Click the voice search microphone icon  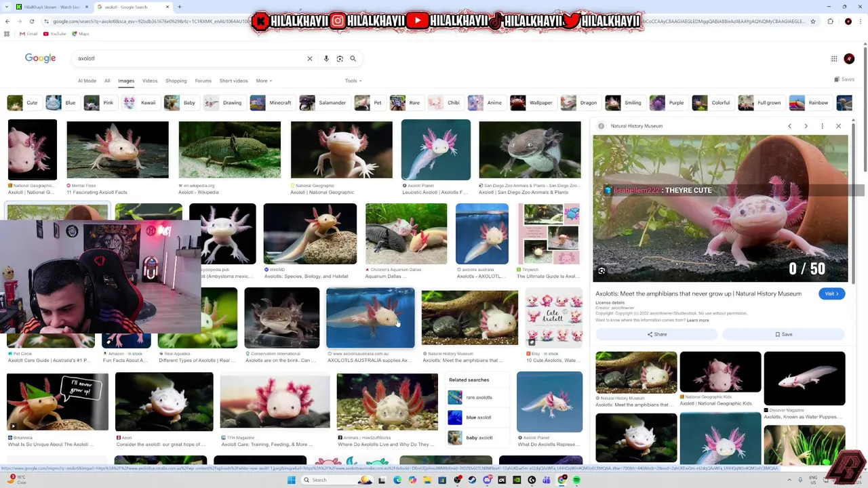coord(326,59)
